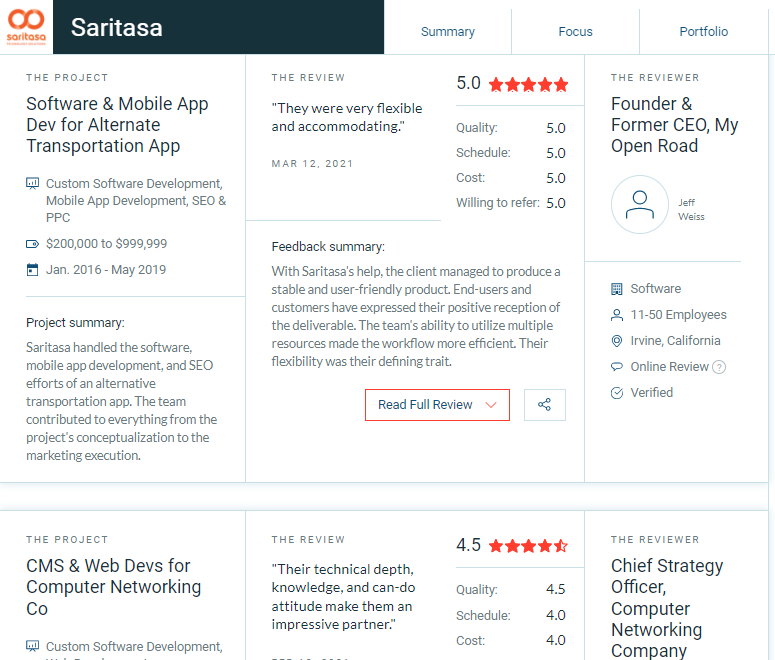This screenshot has height=660, width=775.
Task: Switch to the Focus tab
Action: (x=575, y=32)
